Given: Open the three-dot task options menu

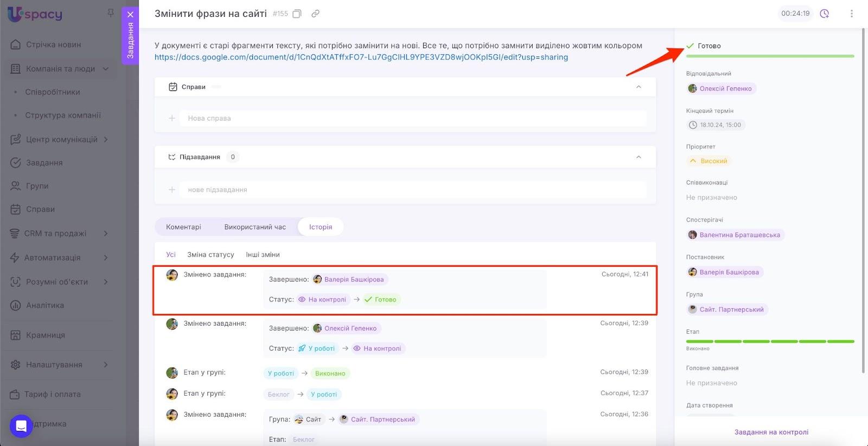Looking at the screenshot, I should pos(851,14).
